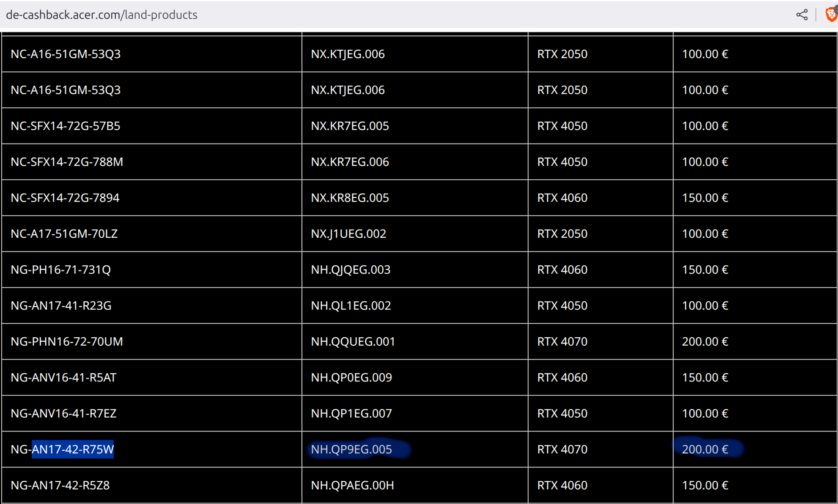This screenshot has height=504, width=838.
Task: Click part number NH.QL1EG.002
Action: tap(351, 305)
